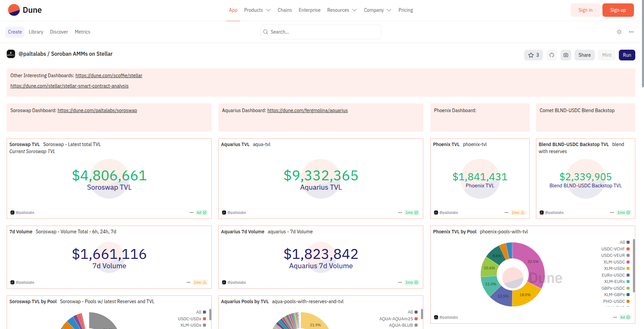The width and height of the screenshot is (644, 329).
Task: Open stellar-smart-contract-analysis link
Action: click(x=69, y=86)
